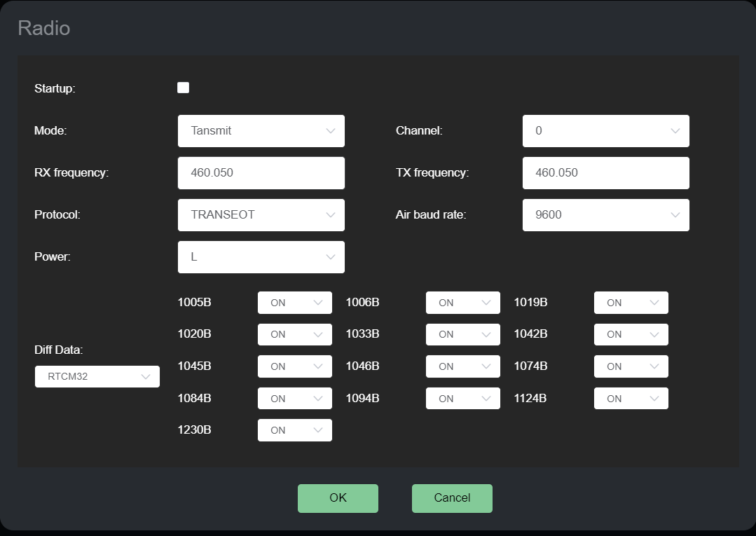756x536 pixels.
Task: Open the Protocol dropdown showing TRANSEOT
Action: 261,215
